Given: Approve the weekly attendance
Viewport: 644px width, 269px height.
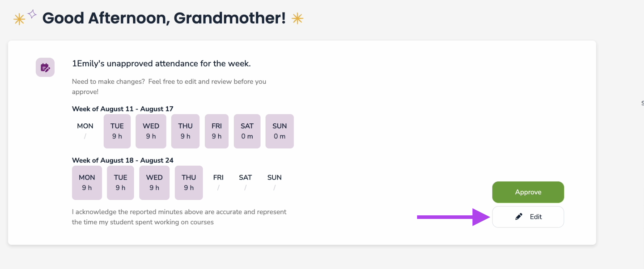Looking at the screenshot, I should coord(528,192).
